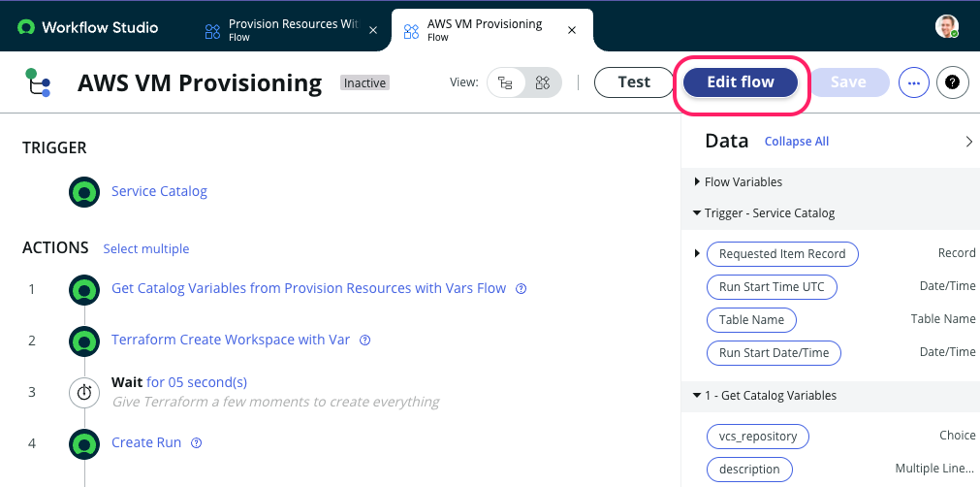Click the TRIGGER section heading
This screenshot has height=487, width=980.
(54, 148)
